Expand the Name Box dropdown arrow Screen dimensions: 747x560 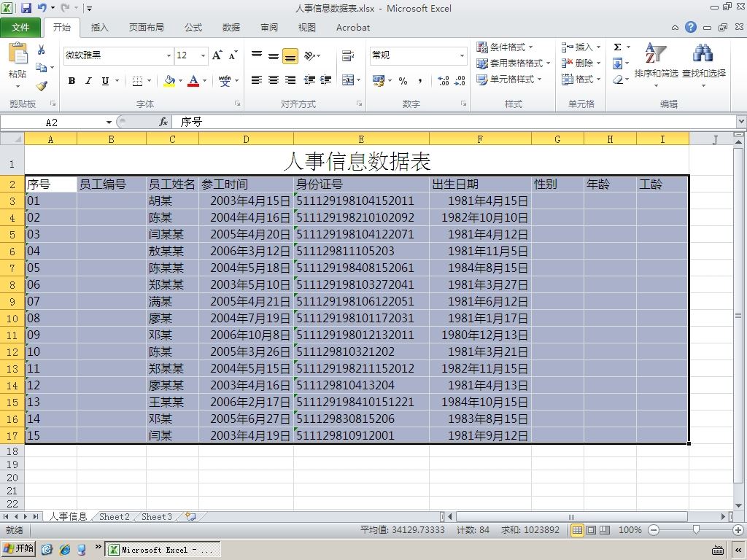point(109,122)
